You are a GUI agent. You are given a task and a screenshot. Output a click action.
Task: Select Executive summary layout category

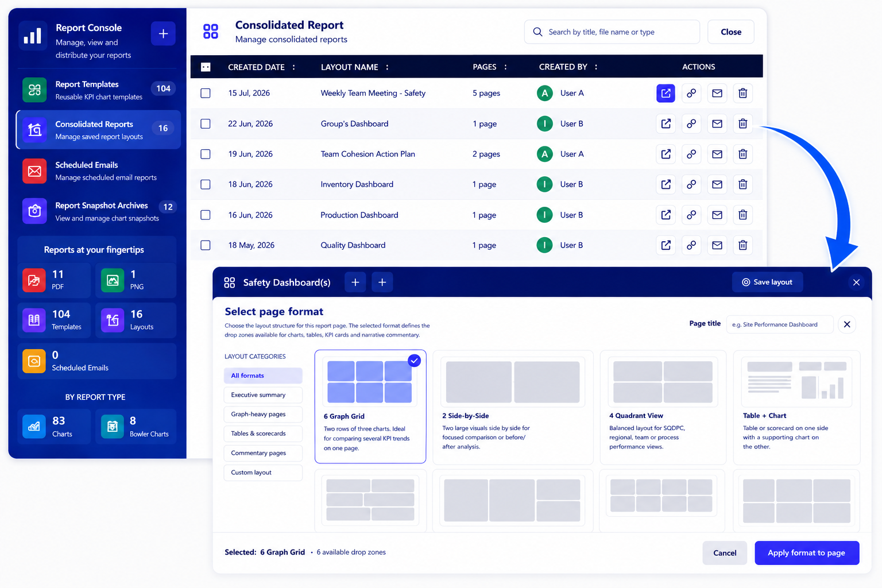[x=263, y=395]
